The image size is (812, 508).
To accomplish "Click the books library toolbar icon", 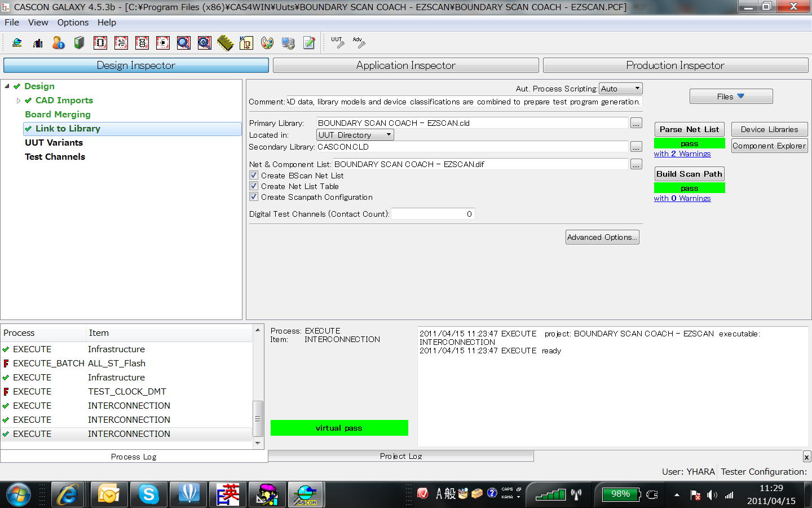I will [38, 43].
